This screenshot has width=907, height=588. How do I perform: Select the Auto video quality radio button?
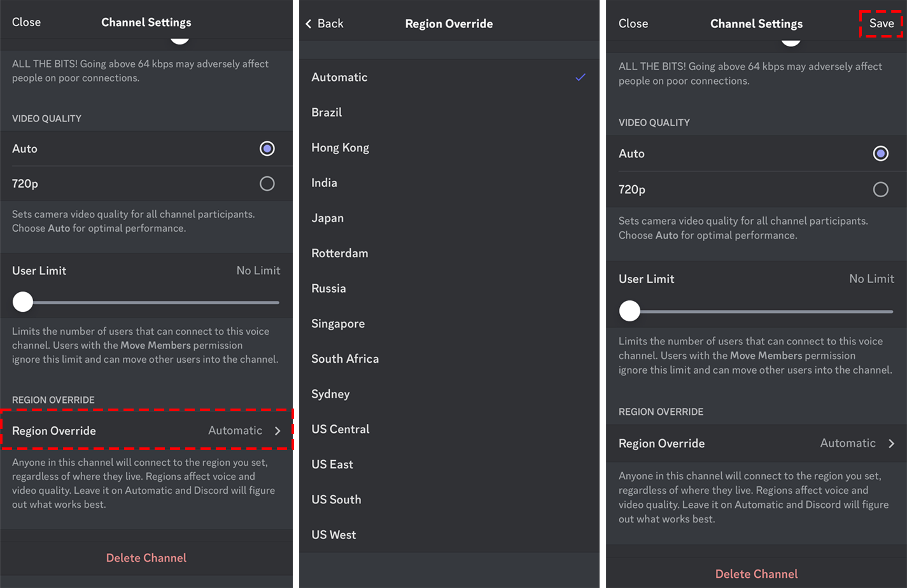pyautogui.click(x=267, y=148)
